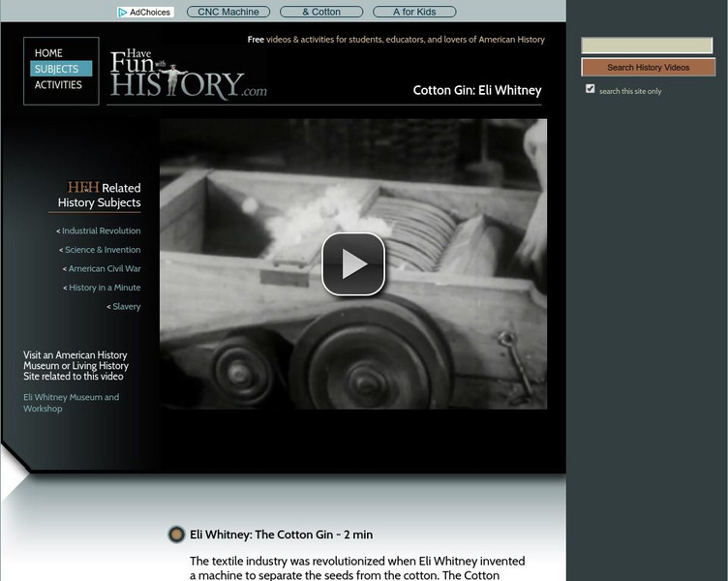728x581 pixels.
Task: Open the HOME menu item
Action: (48, 53)
